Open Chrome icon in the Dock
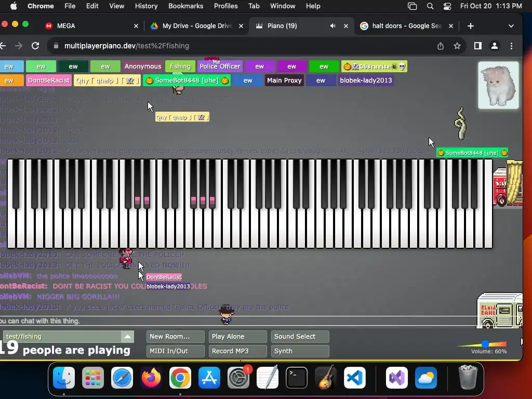 pyautogui.click(x=180, y=377)
